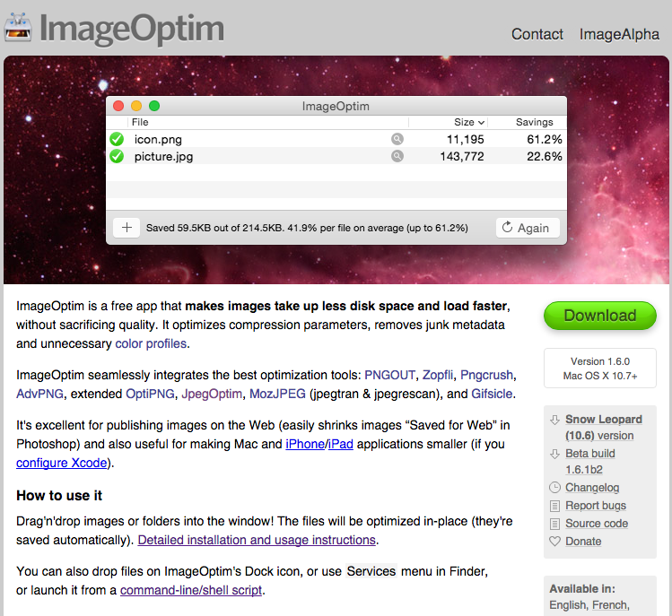Screen dimensions: 672x616
Task: Click the ImageOptim app logo icon
Action: pyautogui.click(x=18, y=28)
